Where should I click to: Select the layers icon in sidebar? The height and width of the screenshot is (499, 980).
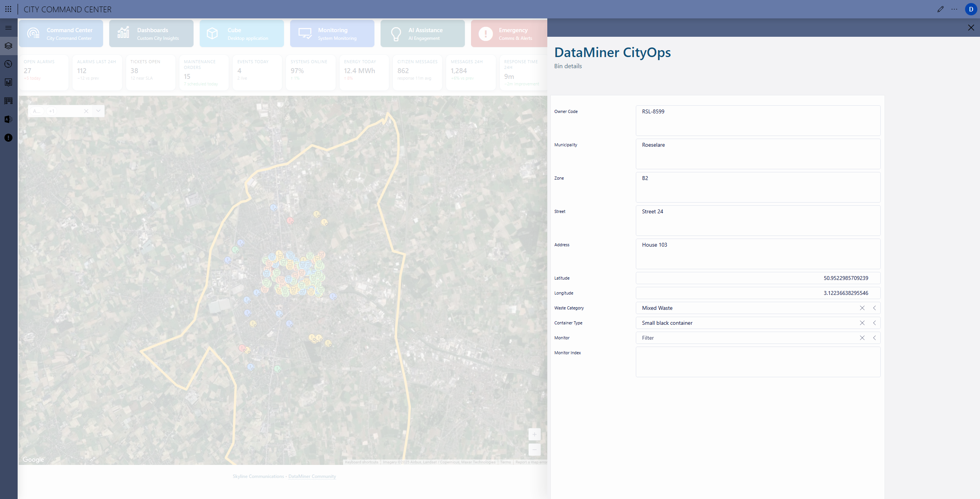pyautogui.click(x=8, y=46)
